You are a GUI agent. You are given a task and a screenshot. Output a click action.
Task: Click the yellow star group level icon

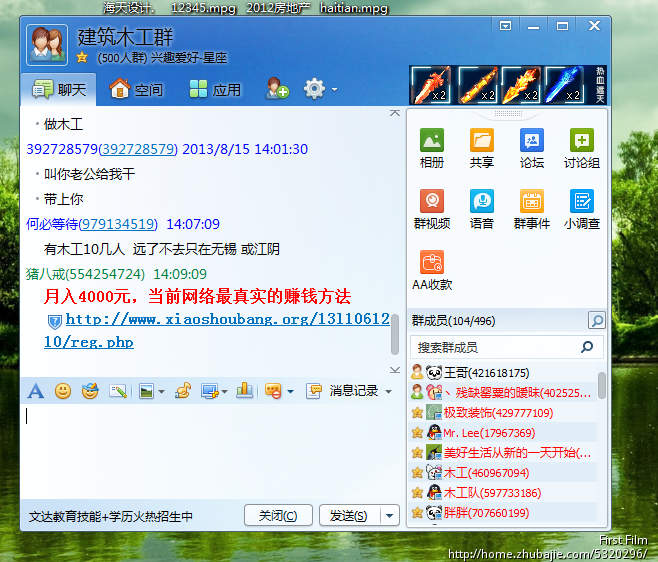click(82, 57)
